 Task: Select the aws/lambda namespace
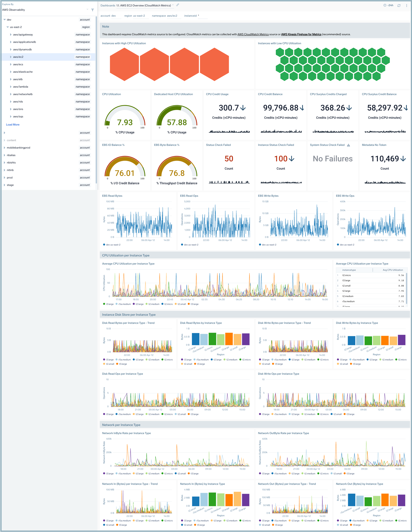20,86
